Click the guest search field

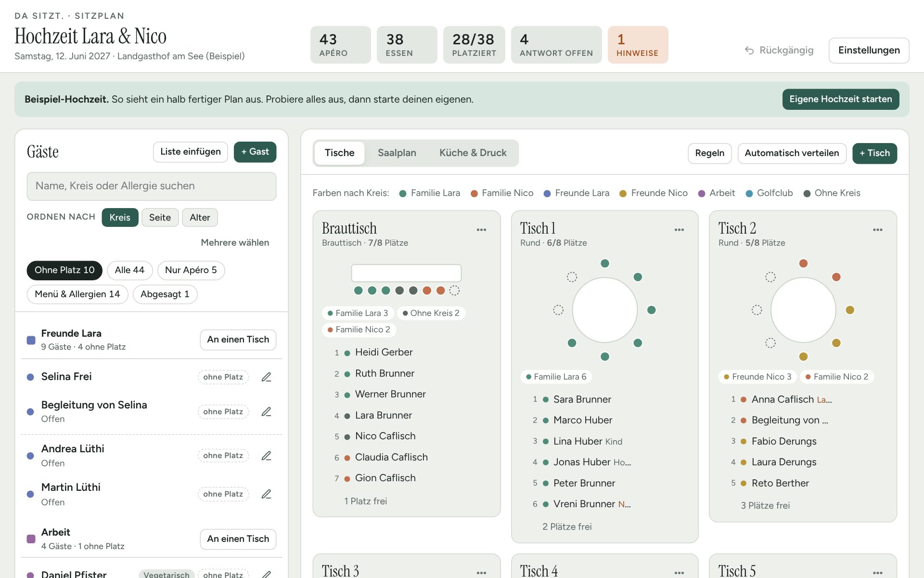click(152, 186)
